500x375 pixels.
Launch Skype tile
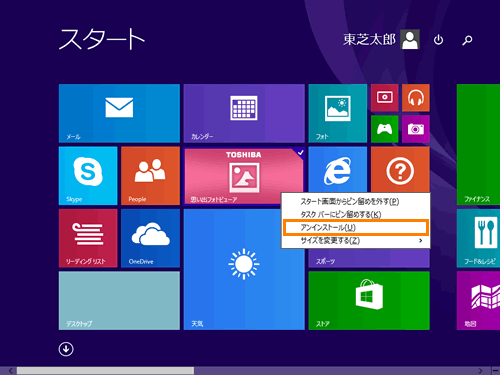click(x=88, y=176)
